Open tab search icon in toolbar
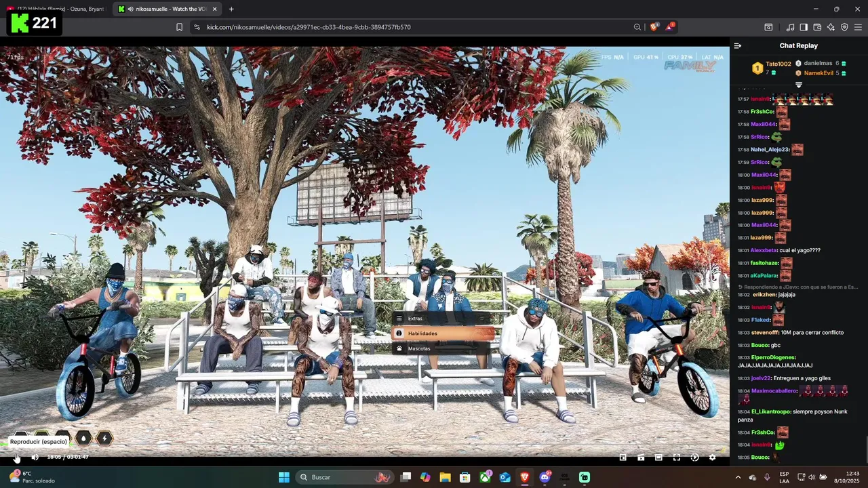Image resolution: width=868 pixels, height=488 pixels. [x=768, y=27]
